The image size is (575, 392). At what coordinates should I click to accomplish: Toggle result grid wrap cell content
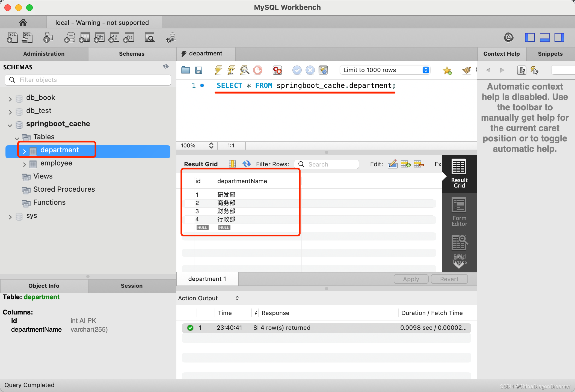(232, 164)
